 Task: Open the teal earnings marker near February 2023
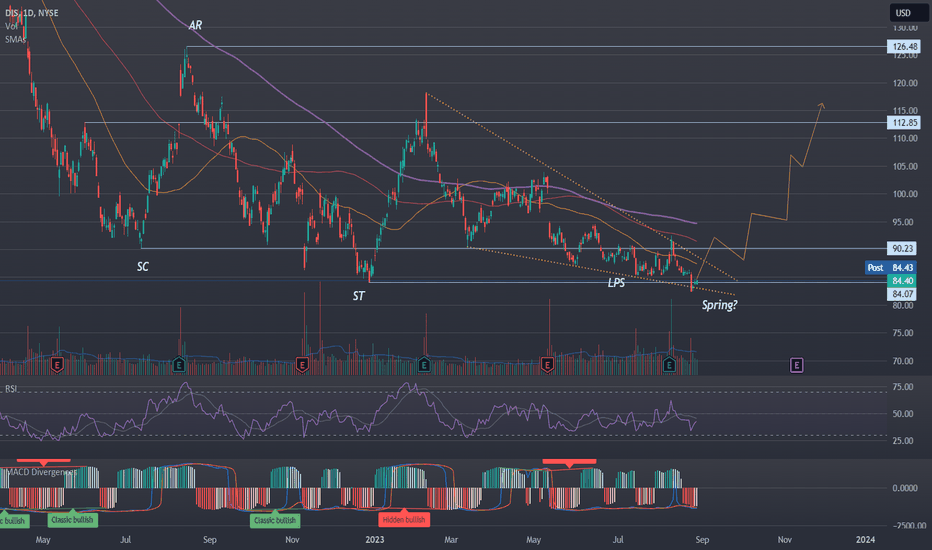pos(424,364)
